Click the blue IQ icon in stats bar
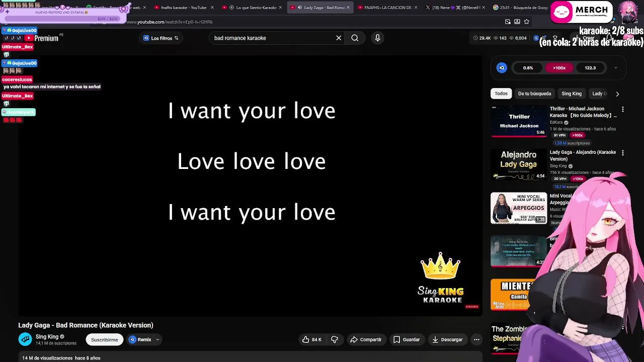Image resolution: width=644 pixels, height=362 pixels. click(502, 68)
